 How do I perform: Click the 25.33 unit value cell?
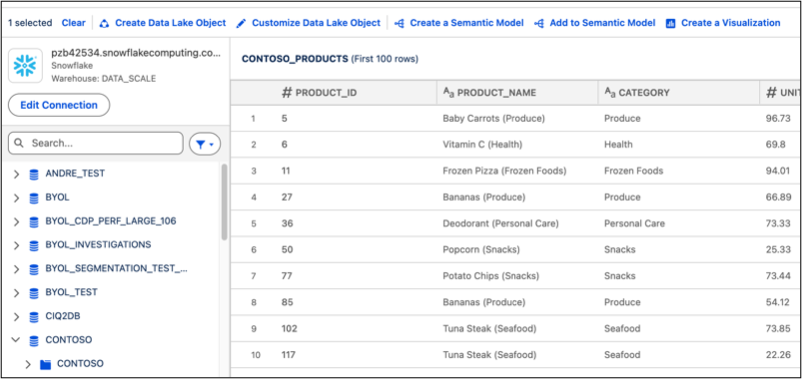coord(778,250)
